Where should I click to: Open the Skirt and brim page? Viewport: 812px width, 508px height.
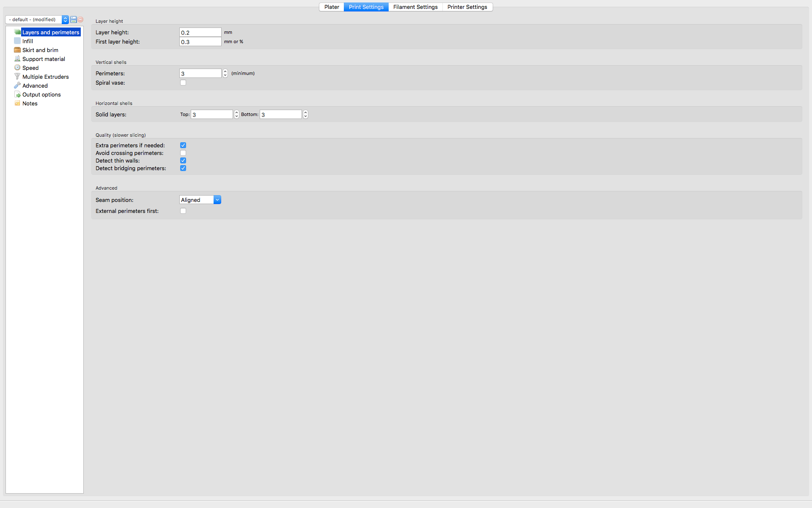40,50
